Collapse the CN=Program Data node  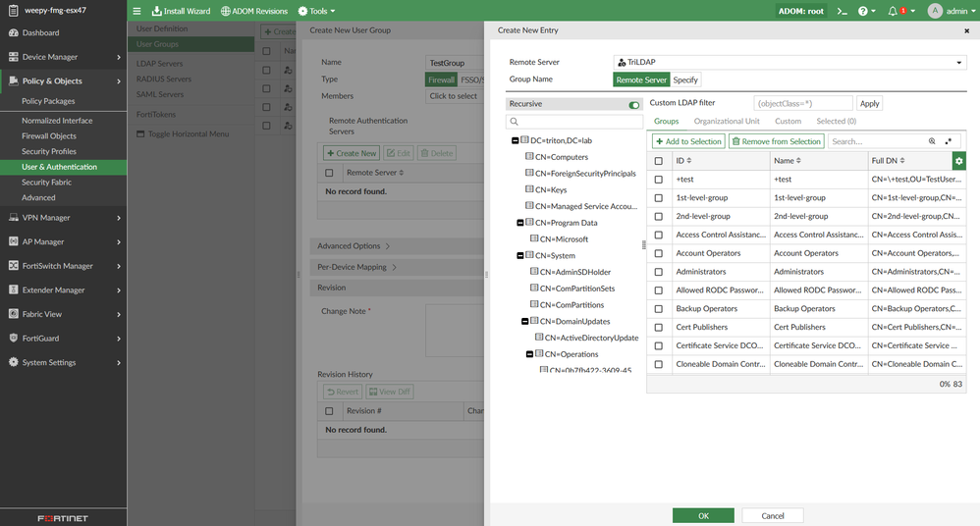pyautogui.click(x=520, y=223)
